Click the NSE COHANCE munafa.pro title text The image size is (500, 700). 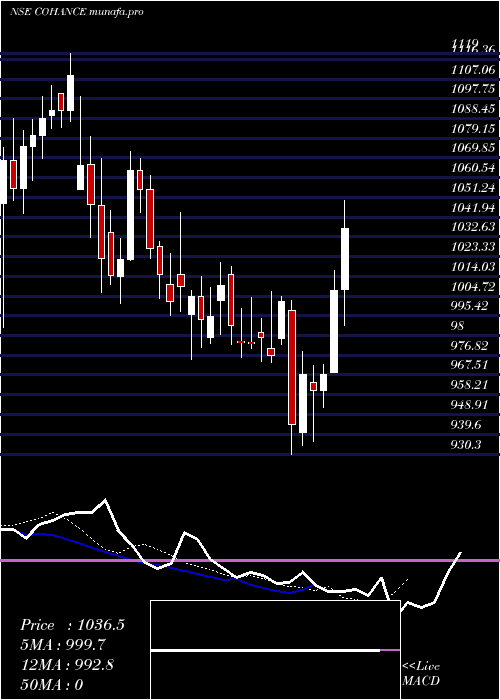coord(77,12)
